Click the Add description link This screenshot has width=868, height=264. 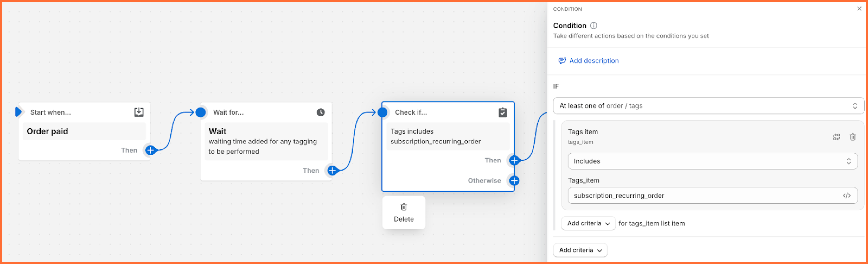(x=594, y=61)
